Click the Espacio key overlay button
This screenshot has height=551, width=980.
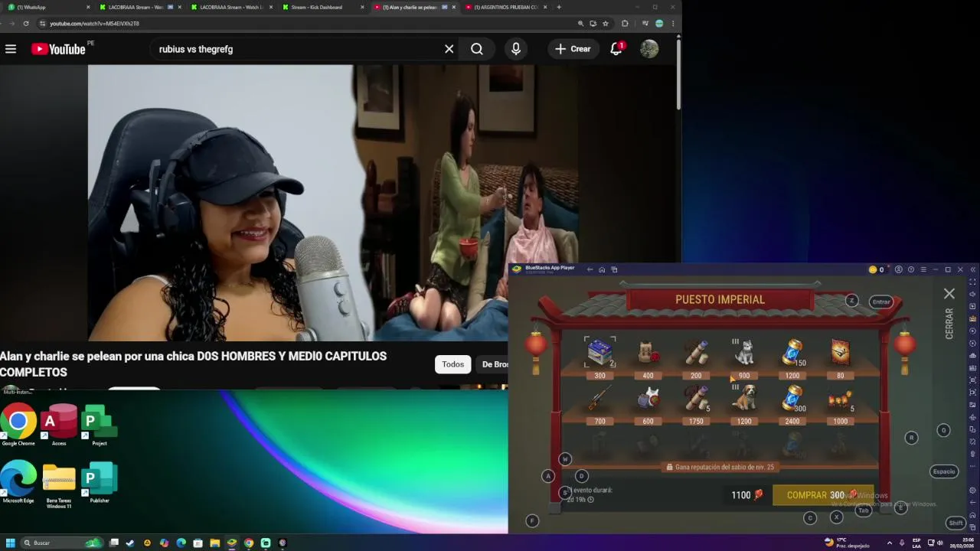point(944,471)
